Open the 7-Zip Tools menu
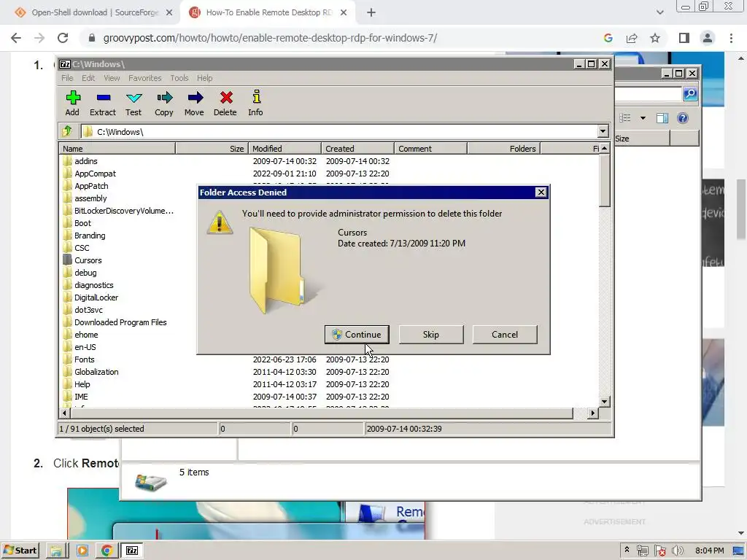Viewport: 747px width, 560px height. coord(179,78)
